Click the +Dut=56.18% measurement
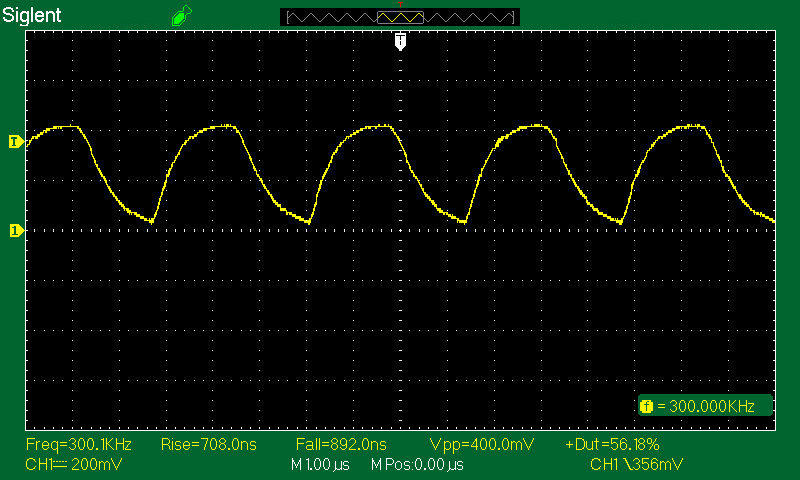The height and width of the screenshot is (480, 800). [612, 444]
